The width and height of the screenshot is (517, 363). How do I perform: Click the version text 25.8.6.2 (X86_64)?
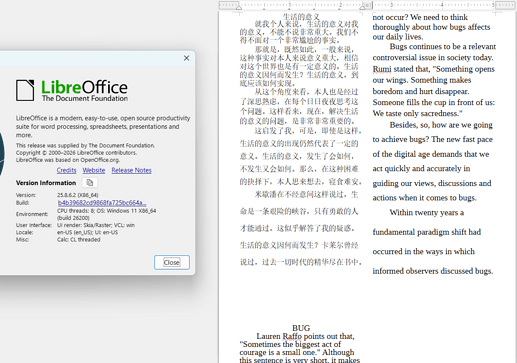point(77,195)
